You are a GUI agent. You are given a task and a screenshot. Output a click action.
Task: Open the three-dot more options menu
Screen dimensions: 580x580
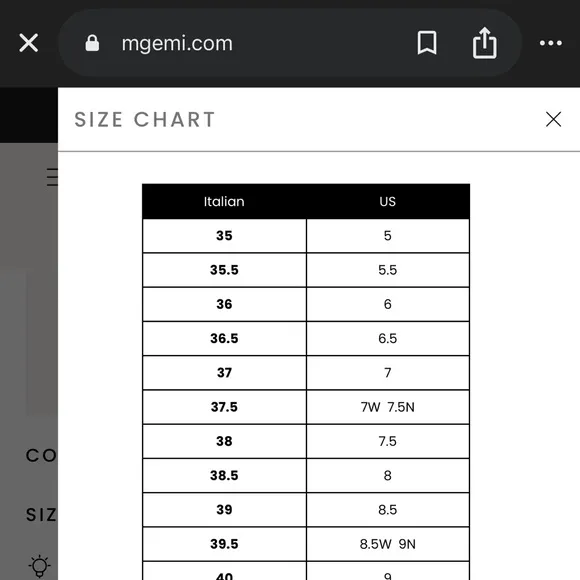pyautogui.click(x=551, y=43)
